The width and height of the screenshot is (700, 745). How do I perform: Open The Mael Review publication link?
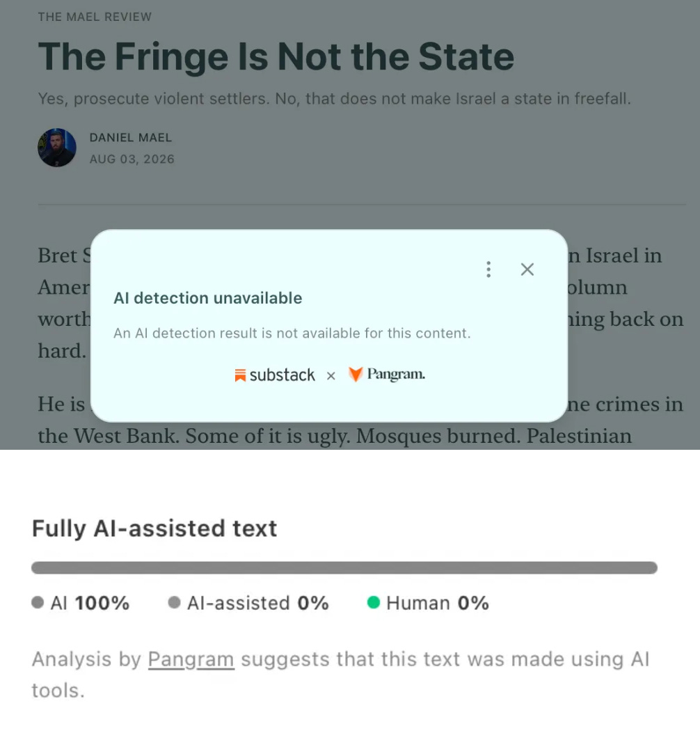coord(95,17)
